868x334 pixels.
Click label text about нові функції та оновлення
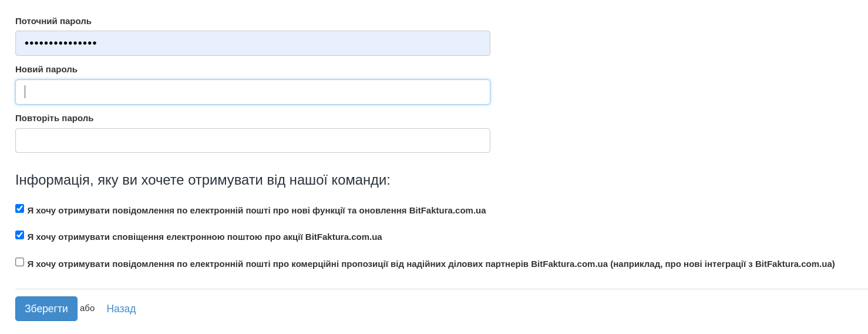tap(257, 211)
